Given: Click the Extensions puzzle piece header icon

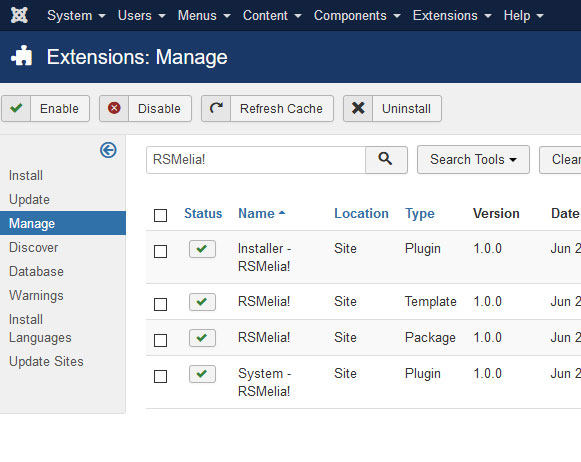Looking at the screenshot, I should click(x=21, y=56).
